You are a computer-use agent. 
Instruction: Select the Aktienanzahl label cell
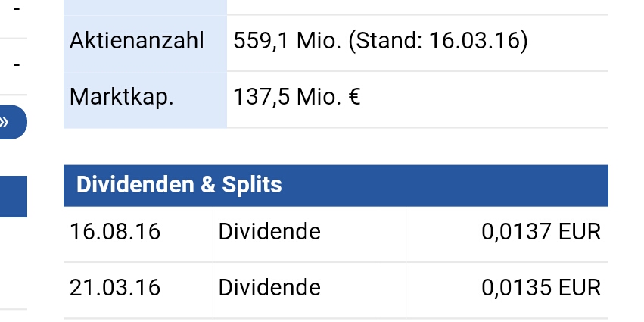(137, 40)
